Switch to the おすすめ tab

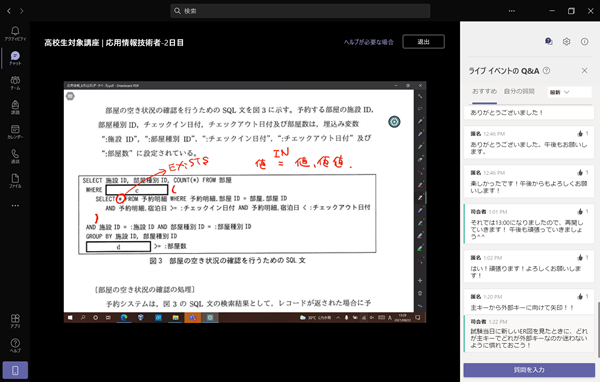tap(484, 91)
